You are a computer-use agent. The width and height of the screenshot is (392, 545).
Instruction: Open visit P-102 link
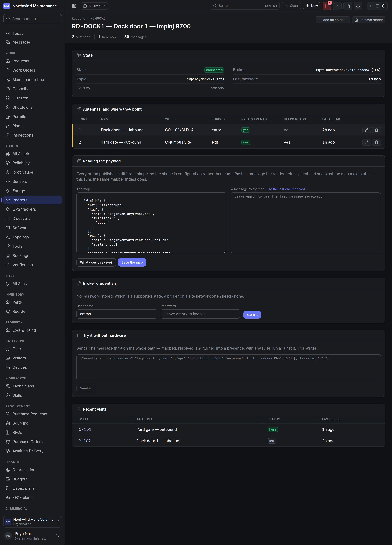click(x=85, y=441)
